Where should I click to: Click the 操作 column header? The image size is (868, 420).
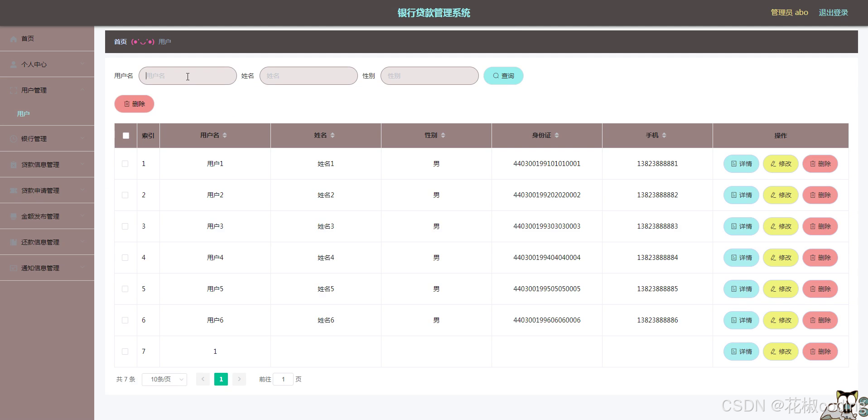[x=781, y=136]
